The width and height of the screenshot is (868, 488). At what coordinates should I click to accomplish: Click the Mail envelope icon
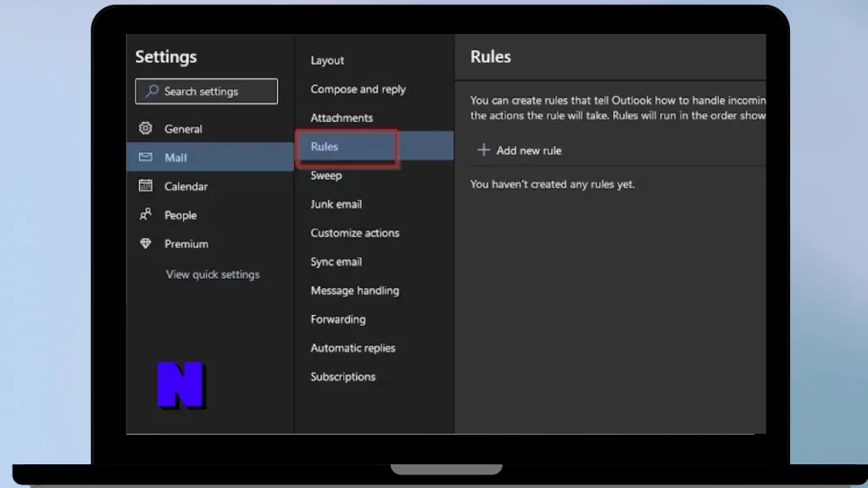pos(146,157)
